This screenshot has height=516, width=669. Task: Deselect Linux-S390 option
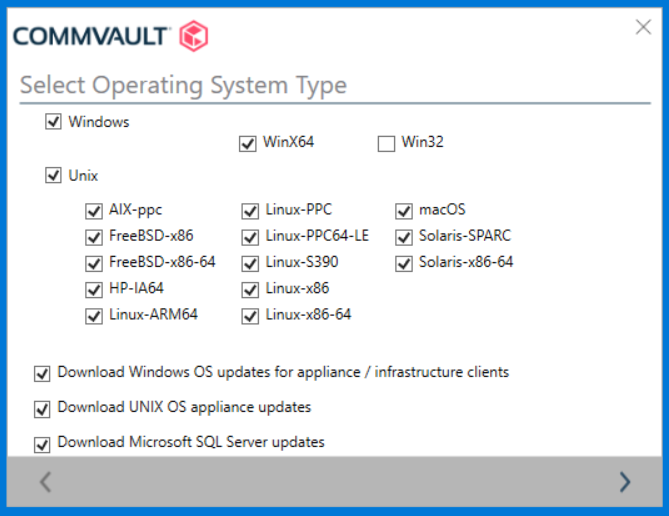click(250, 263)
